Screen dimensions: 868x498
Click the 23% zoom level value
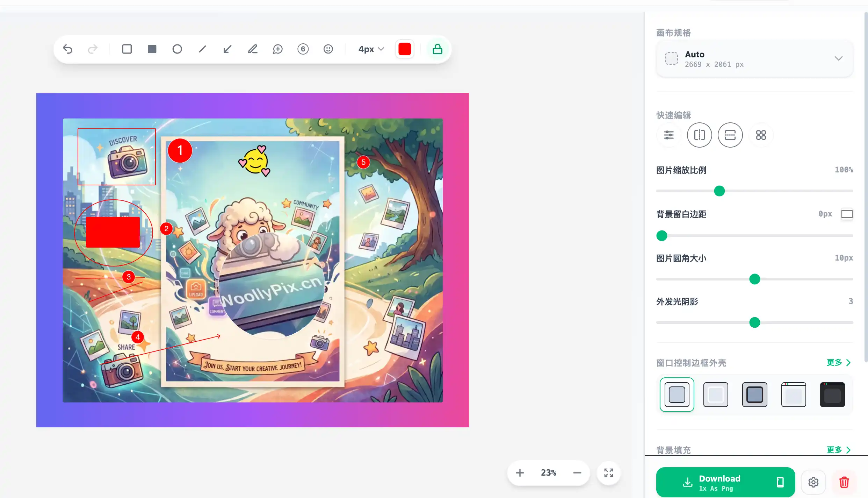click(549, 473)
